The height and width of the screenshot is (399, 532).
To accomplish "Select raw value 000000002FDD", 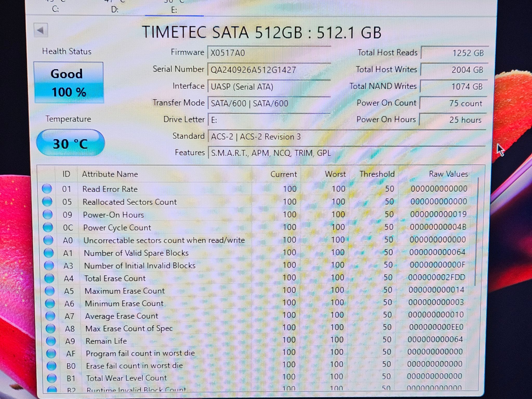I will (437, 277).
